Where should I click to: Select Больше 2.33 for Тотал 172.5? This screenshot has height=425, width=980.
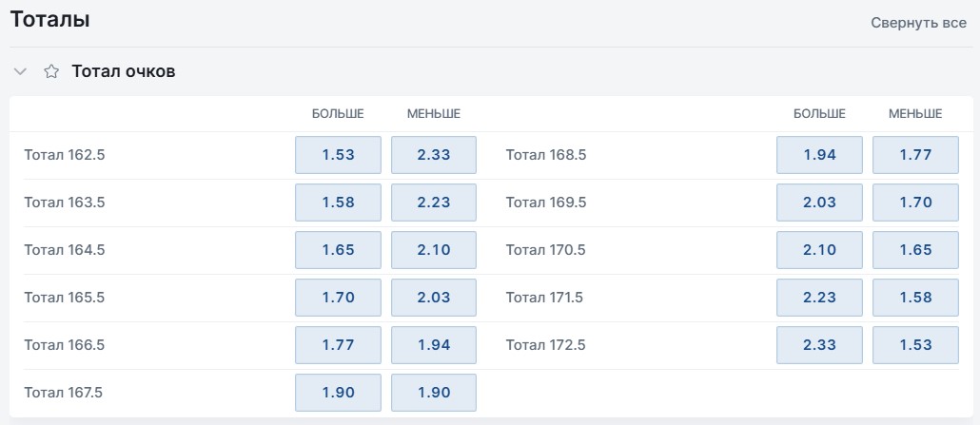point(819,345)
